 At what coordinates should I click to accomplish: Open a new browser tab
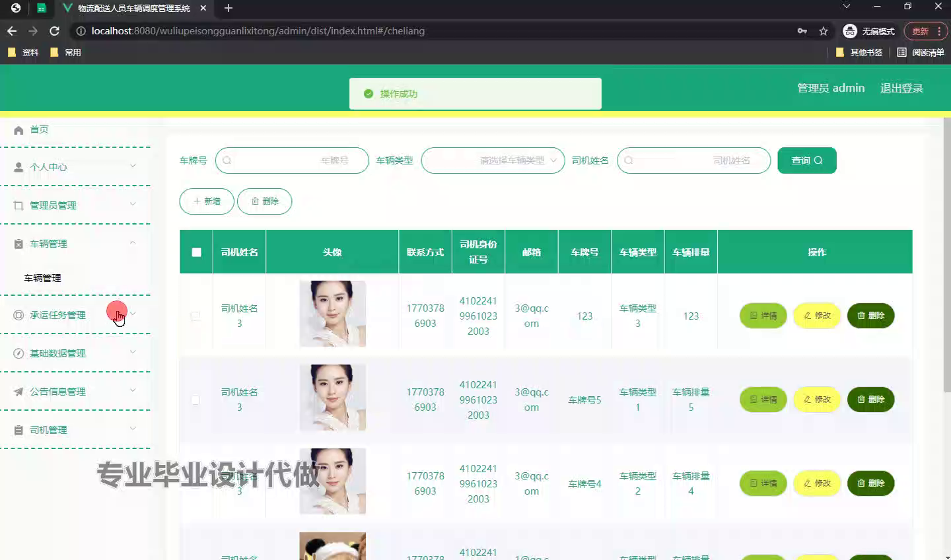[229, 8]
